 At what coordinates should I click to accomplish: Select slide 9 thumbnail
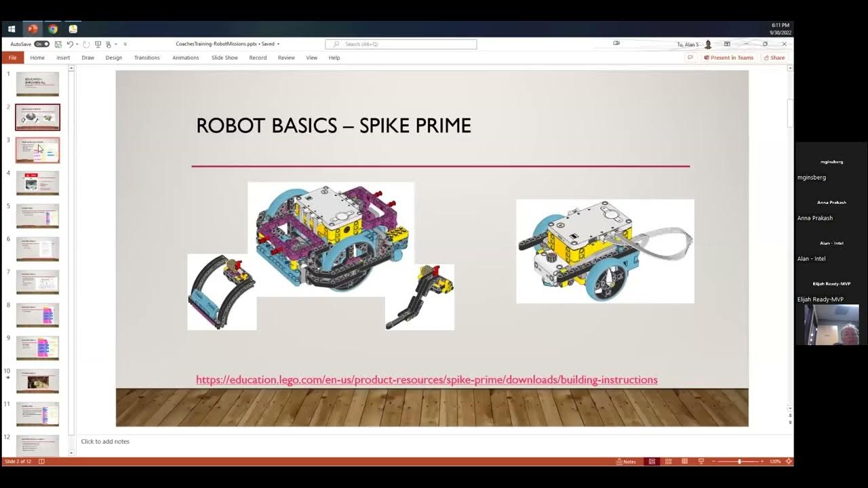37,348
